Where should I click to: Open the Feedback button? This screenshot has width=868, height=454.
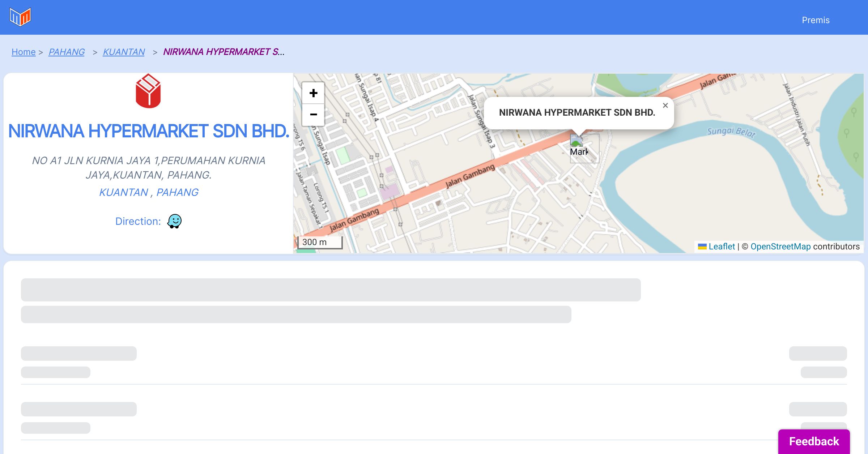814,441
